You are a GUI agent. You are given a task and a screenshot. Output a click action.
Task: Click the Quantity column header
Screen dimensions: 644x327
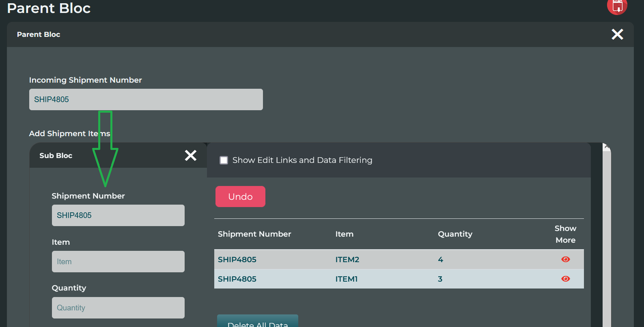[455, 234]
